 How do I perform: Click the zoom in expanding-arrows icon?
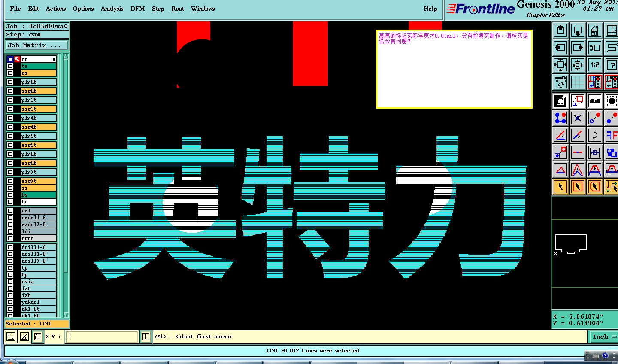click(x=560, y=65)
